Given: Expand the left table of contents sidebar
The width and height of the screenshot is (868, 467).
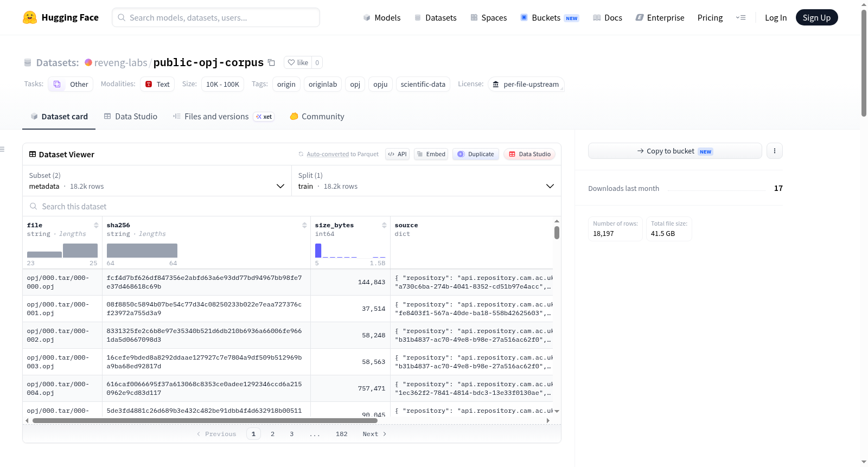Looking at the screenshot, I should 3,149.
